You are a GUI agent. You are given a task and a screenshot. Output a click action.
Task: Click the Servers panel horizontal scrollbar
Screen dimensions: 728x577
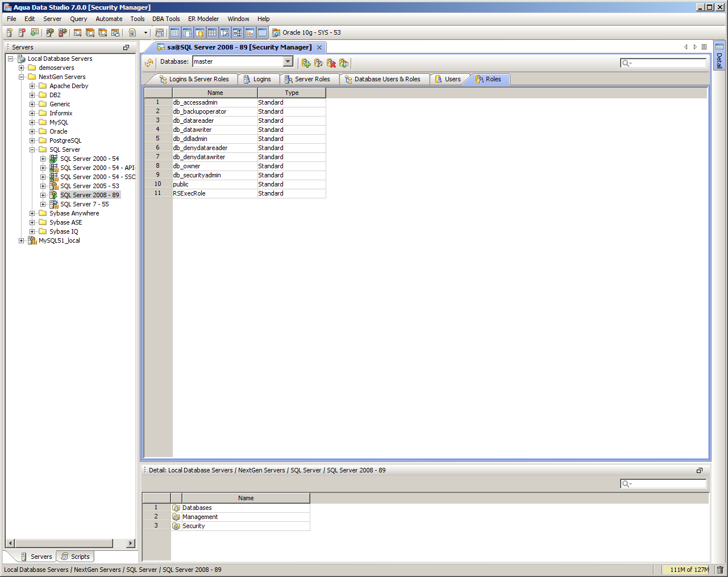(x=70, y=543)
